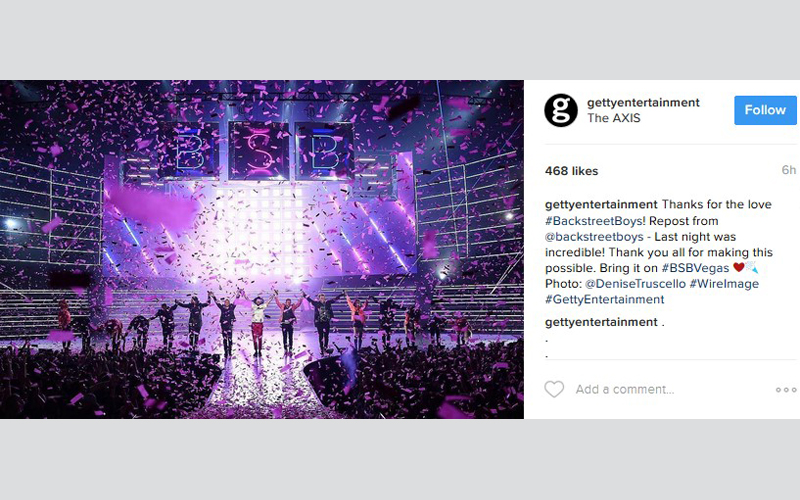Click the 6h post timestamp
Image resolution: width=800 pixels, height=500 pixels.
789,170
